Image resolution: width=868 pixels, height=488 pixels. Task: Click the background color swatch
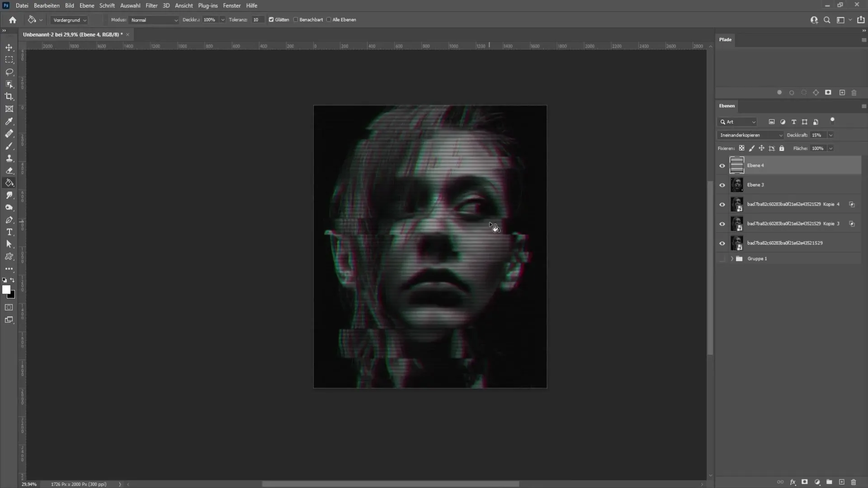12,296
